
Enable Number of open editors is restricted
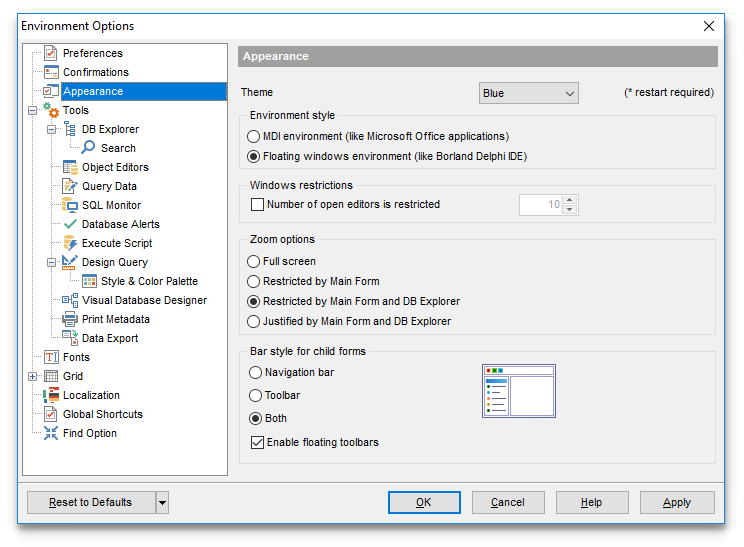click(x=257, y=204)
